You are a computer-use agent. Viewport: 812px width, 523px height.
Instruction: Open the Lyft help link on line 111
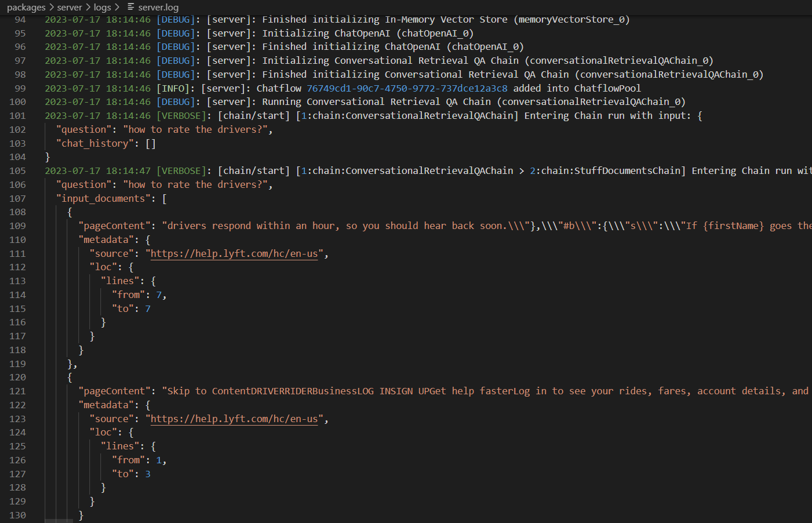coord(234,253)
